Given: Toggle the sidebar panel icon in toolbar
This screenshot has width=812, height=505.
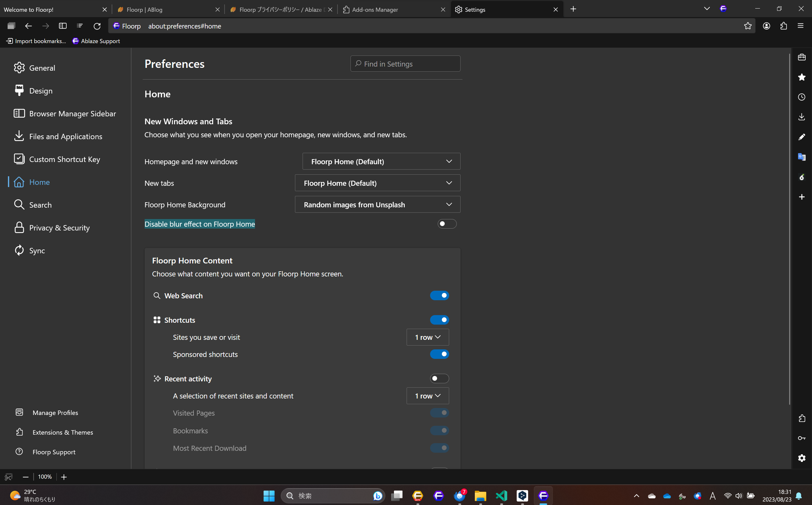Looking at the screenshot, I should tap(62, 26).
